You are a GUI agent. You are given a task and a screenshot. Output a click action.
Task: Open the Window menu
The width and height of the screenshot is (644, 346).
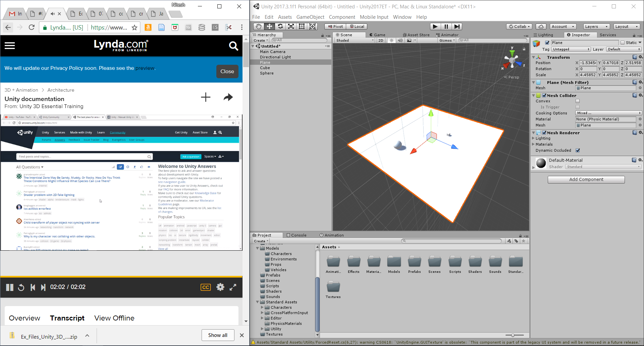pos(402,17)
